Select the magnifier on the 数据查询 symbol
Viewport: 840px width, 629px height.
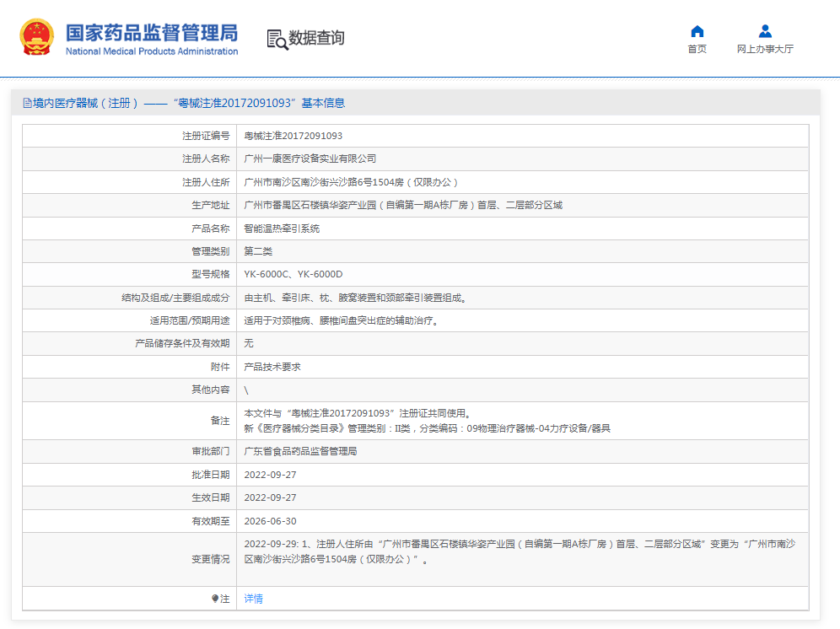(x=283, y=44)
